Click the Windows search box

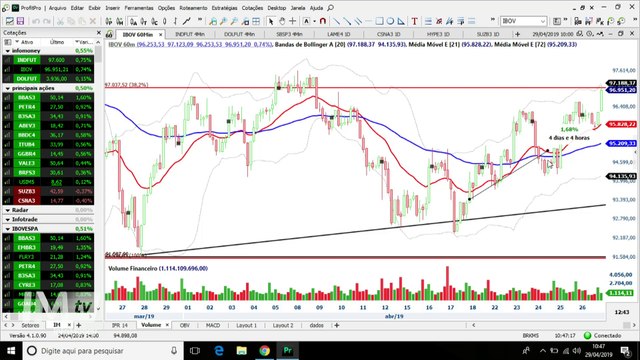coord(102,351)
